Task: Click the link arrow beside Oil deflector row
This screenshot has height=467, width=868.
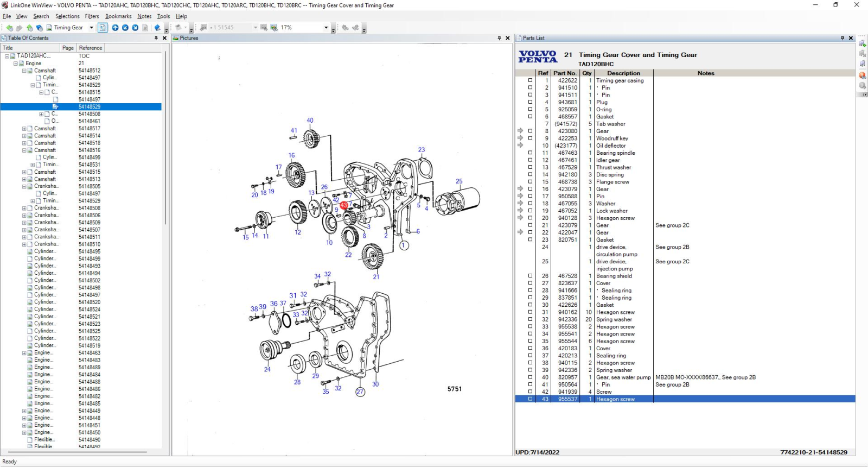Action: coord(520,146)
